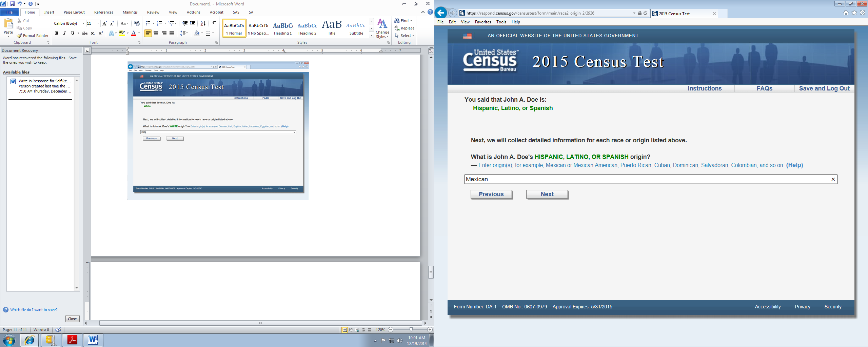Viewport: 868px width, 347px height.
Task: Apply subscript formatting
Action: click(x=93, y=33)
